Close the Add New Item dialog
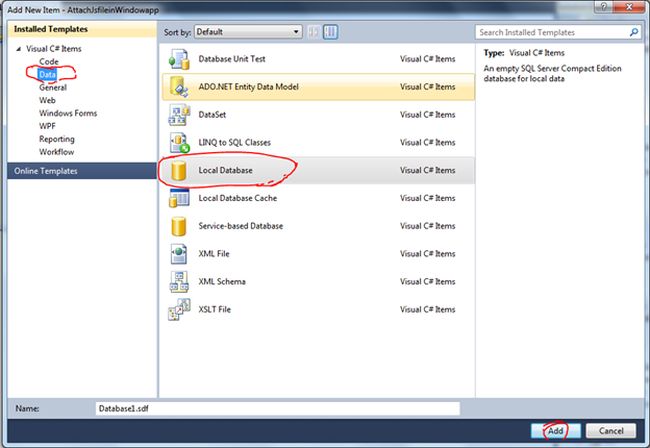 pyautogui.click(x=629, y=7)
